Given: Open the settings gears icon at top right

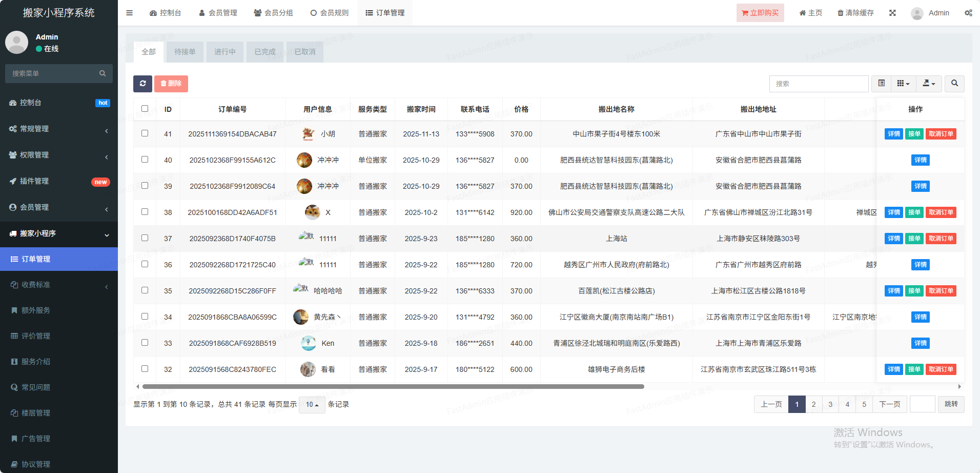Looking at the screenshot, I should click(x=968, y=13).
